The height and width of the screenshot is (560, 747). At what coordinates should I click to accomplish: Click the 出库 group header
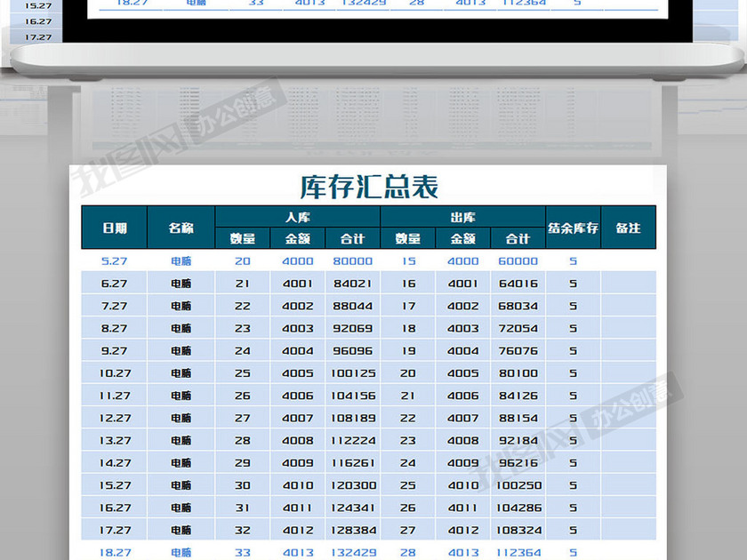click(462, 217)
